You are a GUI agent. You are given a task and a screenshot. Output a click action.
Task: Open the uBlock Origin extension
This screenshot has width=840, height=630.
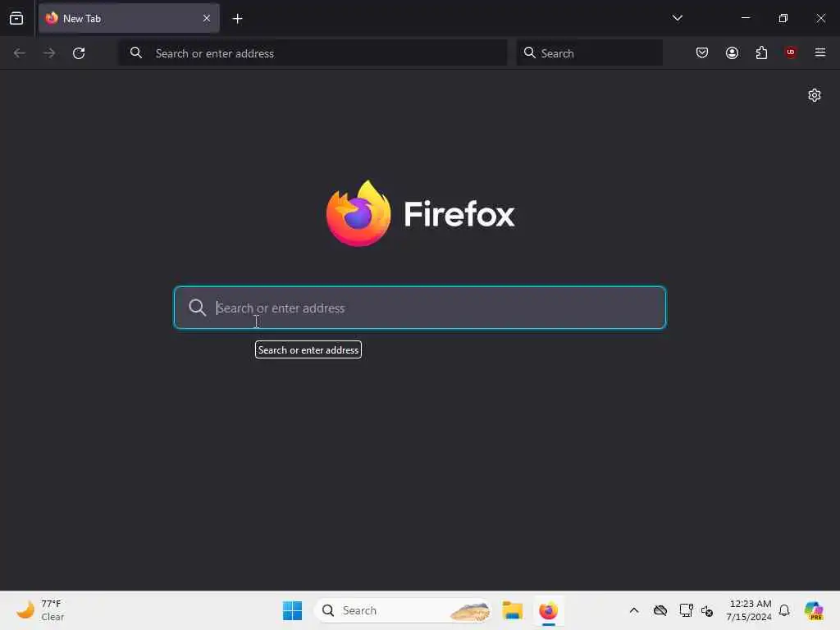(x=791, y=52)
